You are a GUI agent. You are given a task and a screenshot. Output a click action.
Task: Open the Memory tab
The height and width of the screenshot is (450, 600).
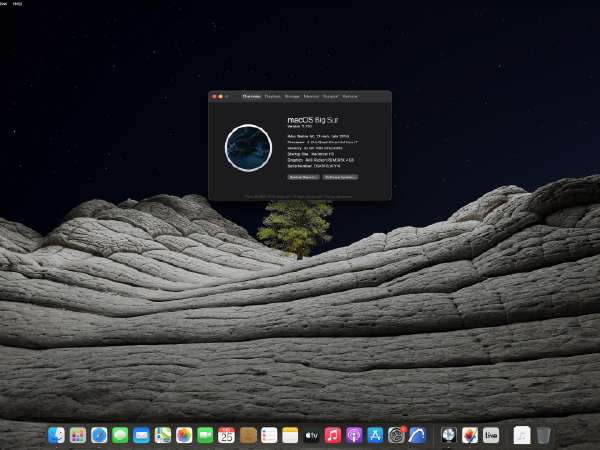point(311,96)
